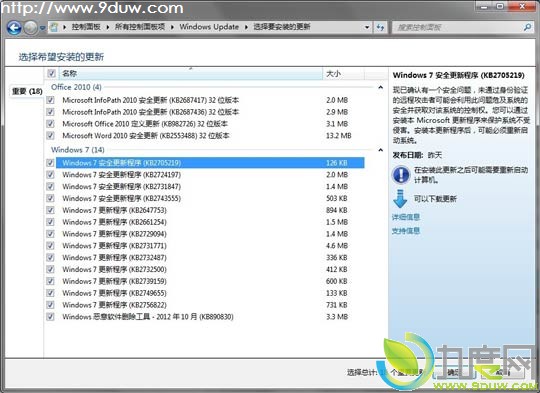Collapse the Office 2010 (4) group

coord(380,87)
